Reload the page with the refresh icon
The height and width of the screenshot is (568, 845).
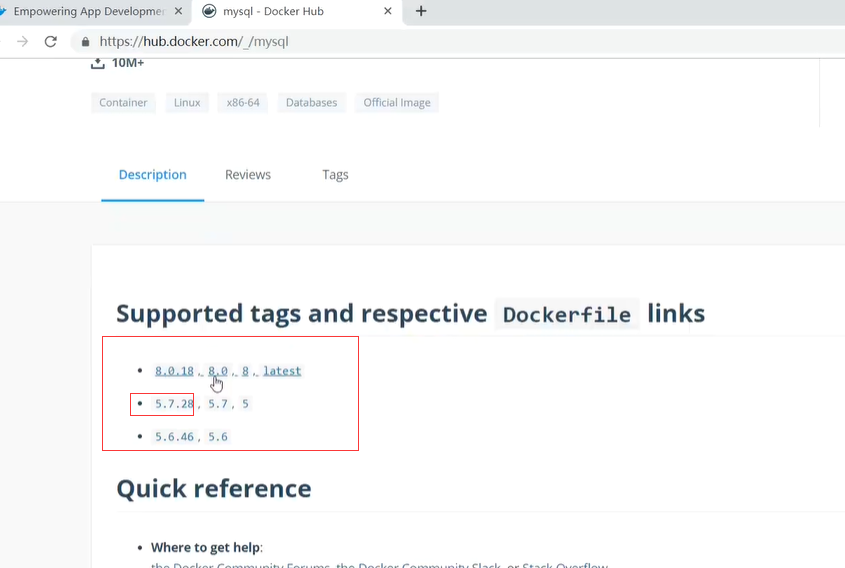pos(51,41)
